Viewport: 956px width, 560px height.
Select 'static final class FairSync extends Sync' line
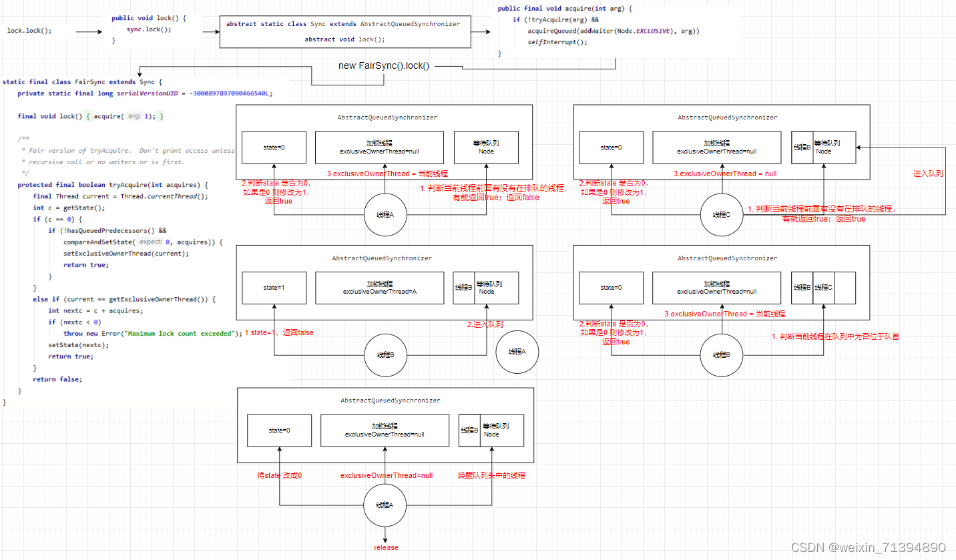[82, 82]
